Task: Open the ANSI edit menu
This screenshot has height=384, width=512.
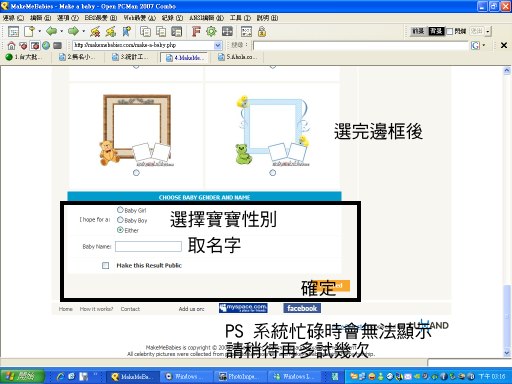Action: coord(206,18)
